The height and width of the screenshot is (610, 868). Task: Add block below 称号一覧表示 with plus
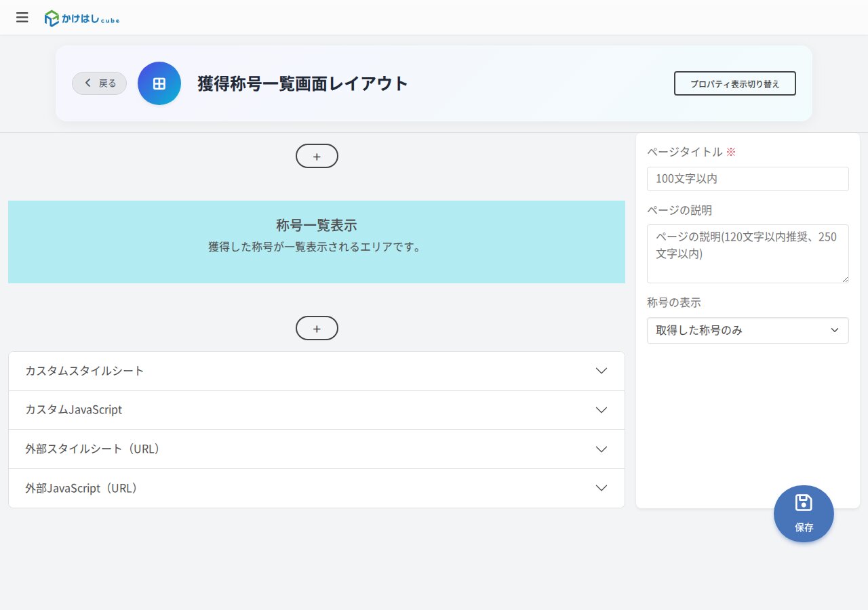click(317, 328)
